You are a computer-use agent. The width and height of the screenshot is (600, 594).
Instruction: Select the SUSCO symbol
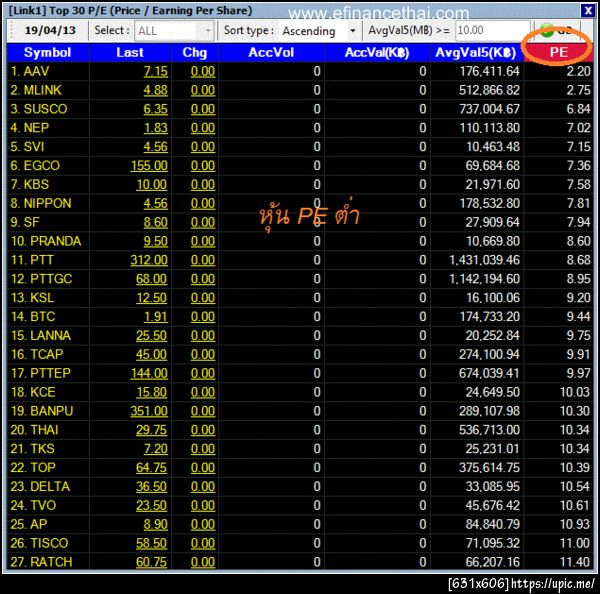point(39,109)
